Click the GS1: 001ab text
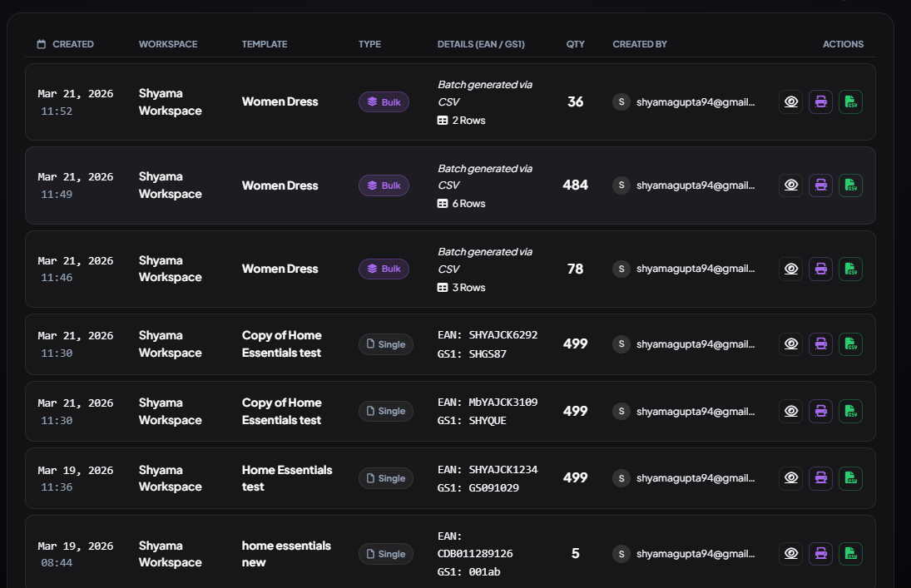 tap(469, 572)
